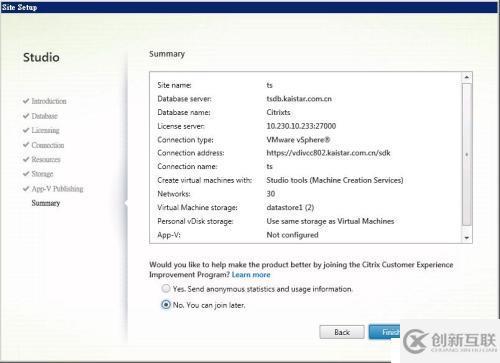Select the Summary step in sidebar
Image resolution: width=500 pixels, height=363 pixels.
coord(46,203)
